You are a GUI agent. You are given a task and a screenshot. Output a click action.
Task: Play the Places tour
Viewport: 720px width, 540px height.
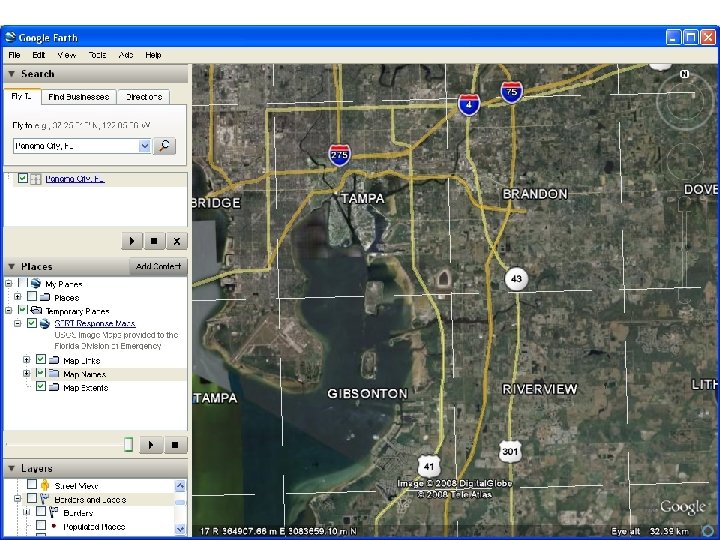151,444
